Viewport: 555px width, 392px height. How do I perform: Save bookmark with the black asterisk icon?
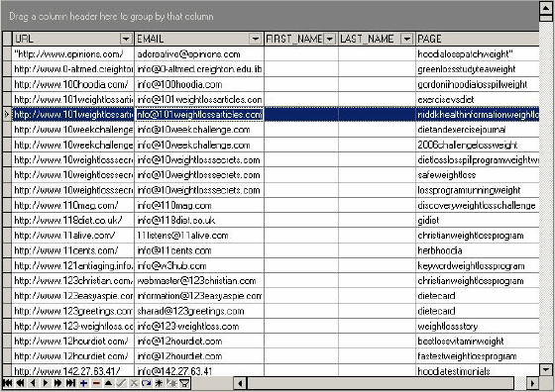160,383
